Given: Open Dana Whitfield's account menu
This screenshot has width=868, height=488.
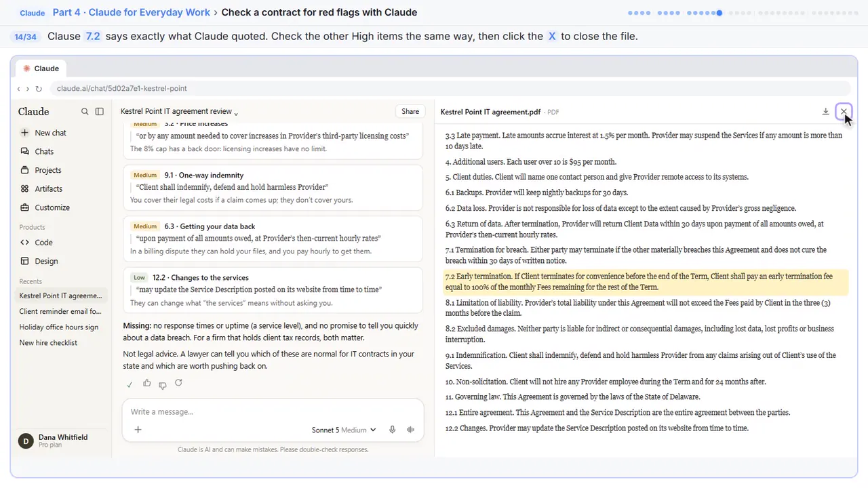Looking at the screenshot, I should point(61,441).
